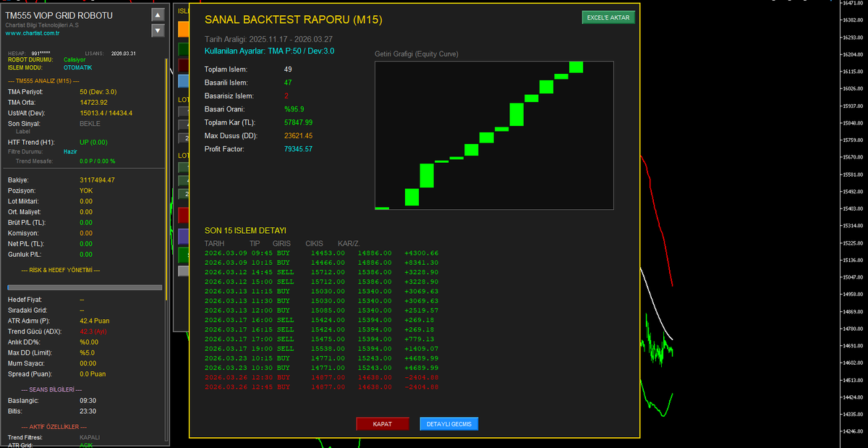Click the down arrow button in the robot panel header
The height and width of the screenshot is (448, 868).
click(158, 30)
